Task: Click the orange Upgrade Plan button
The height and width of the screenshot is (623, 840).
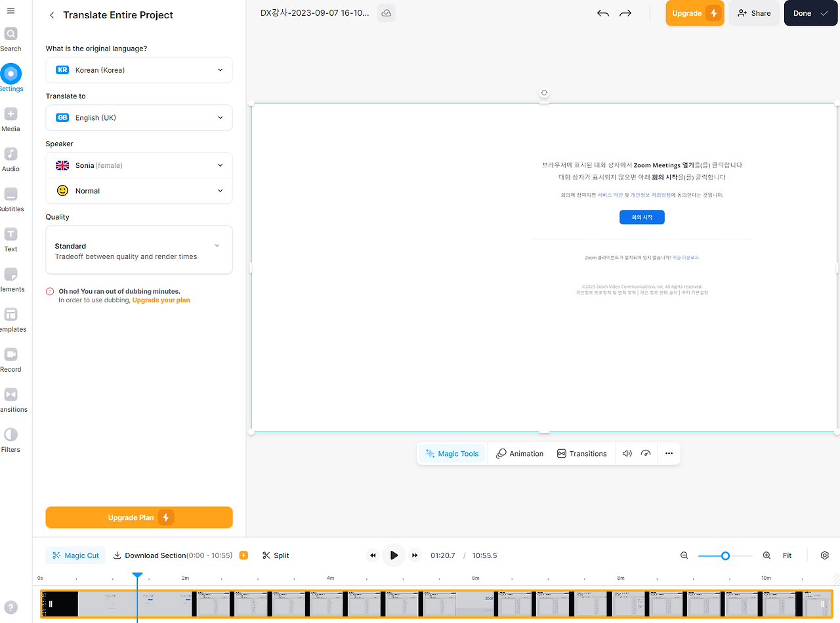Action: pyautogui.click(x=139, y=517)
